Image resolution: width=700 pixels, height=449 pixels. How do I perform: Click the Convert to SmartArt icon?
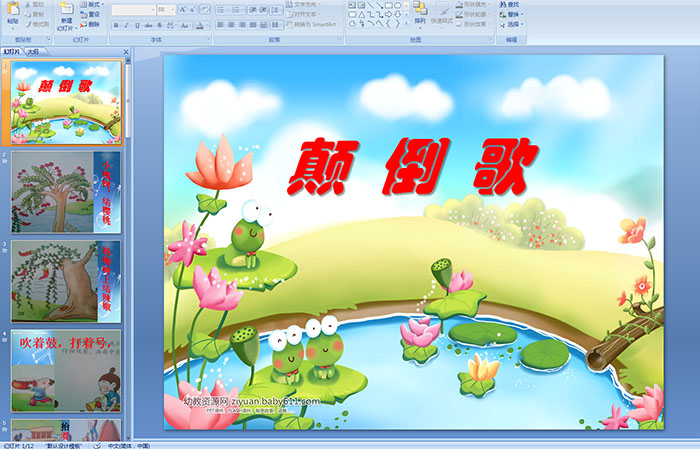click(289, 24)
